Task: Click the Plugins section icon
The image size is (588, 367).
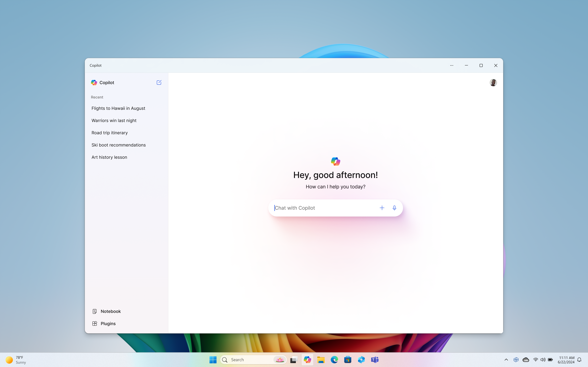Action: click(x=94, y=323)
